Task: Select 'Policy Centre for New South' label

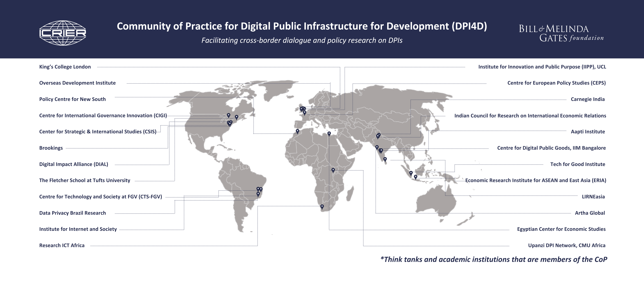Action: pyautogui.click(x=72, y=99)
